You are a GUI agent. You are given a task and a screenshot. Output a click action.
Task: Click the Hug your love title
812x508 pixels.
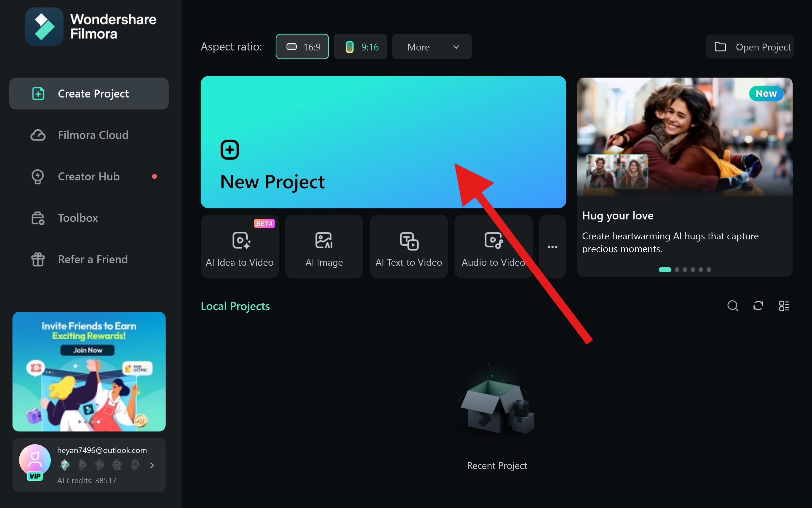[618, 216]
